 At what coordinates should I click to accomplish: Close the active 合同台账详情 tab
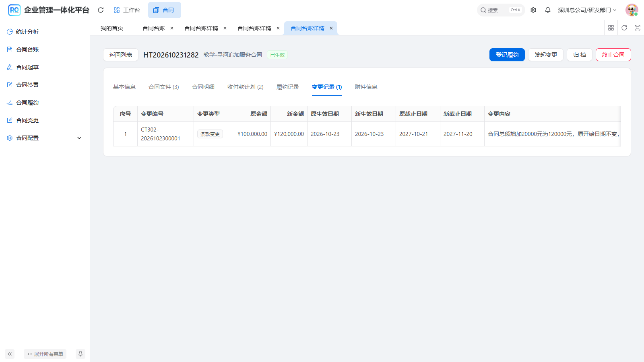click(331, 28)
